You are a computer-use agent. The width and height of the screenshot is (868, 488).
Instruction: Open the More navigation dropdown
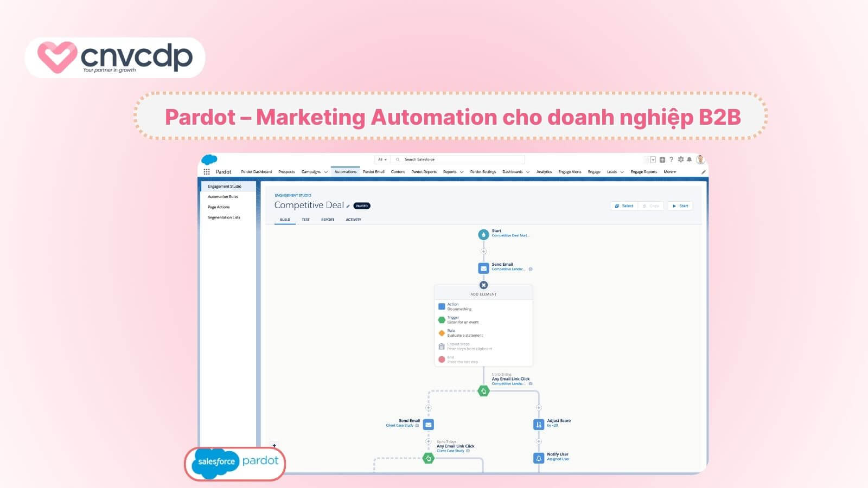[670, 172]
